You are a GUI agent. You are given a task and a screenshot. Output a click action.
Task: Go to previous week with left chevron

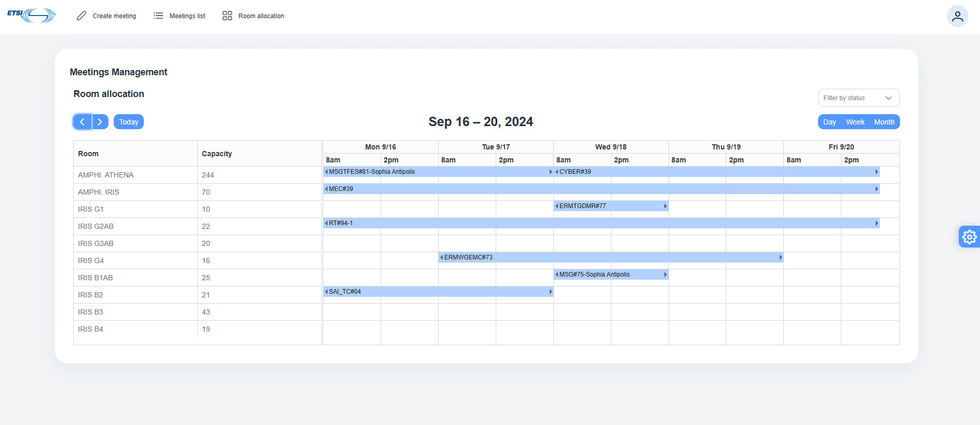click(x=82, y=122)
